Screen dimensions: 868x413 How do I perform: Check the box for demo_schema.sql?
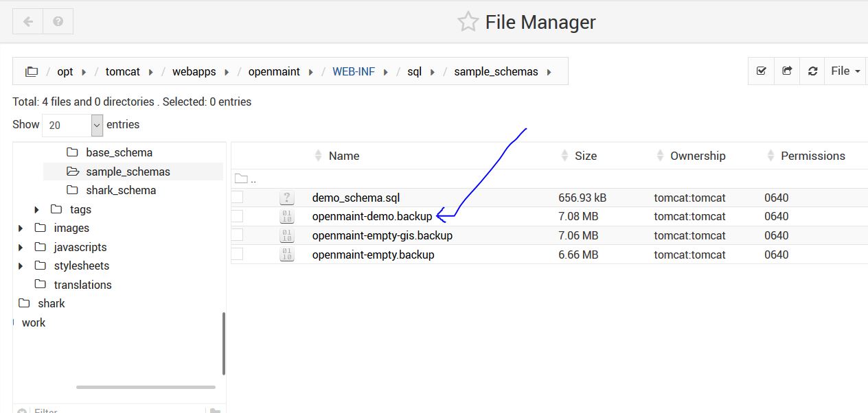point(238,198)
